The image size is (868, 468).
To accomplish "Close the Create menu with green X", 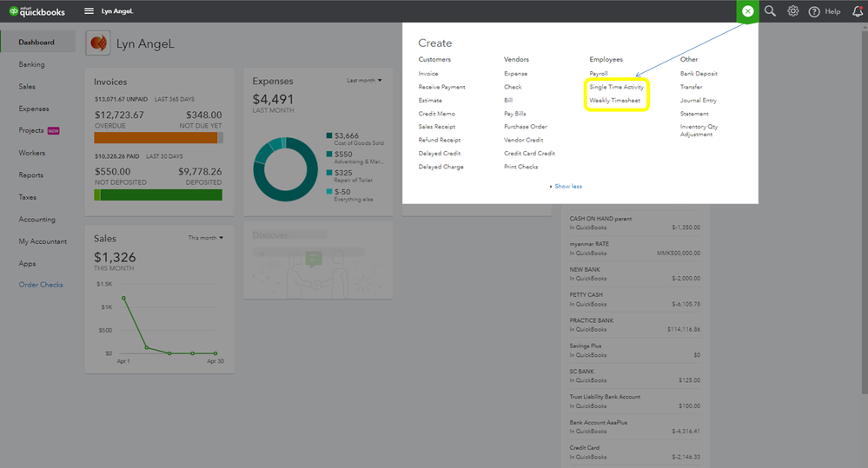I will [x=747, y=11].
